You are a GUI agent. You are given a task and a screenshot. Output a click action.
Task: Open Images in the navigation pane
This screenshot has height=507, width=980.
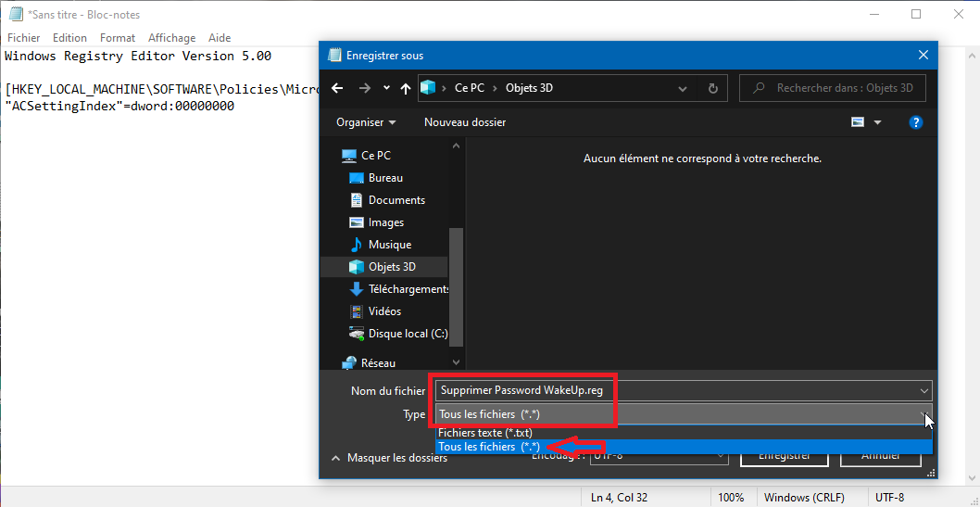click(x=386, y=222)
